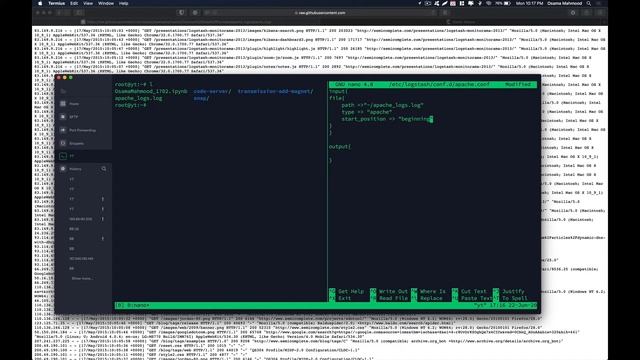
Task: Click Where Is shortcut in nano
Action: point(429,291)
